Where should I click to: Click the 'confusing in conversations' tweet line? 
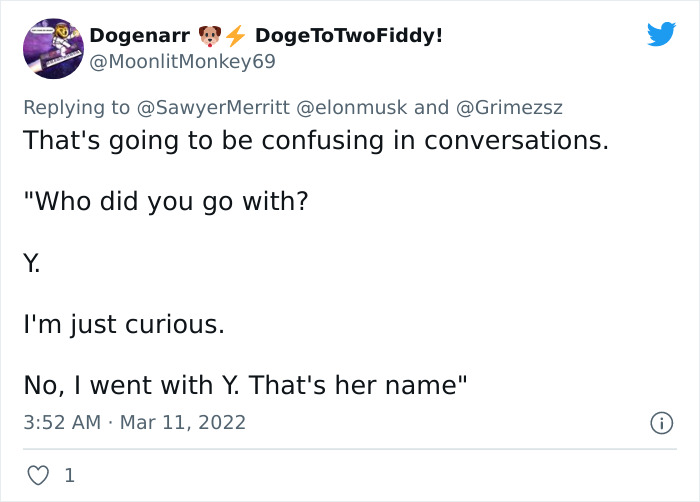(316, 140)
